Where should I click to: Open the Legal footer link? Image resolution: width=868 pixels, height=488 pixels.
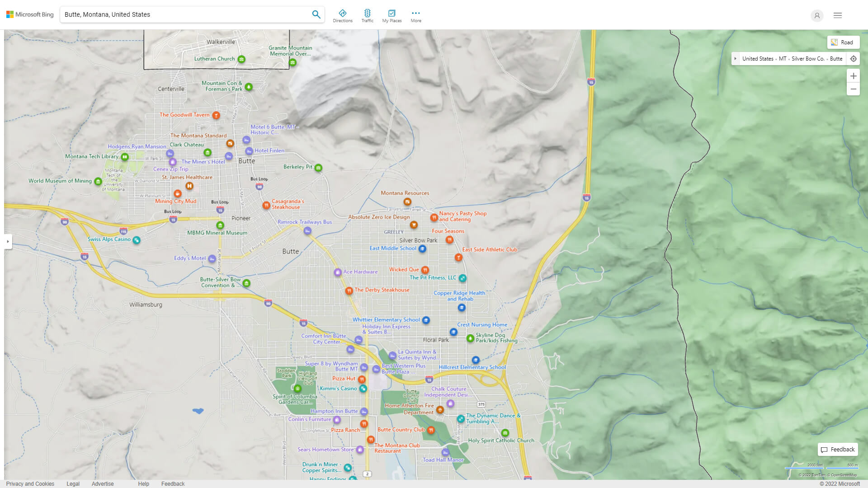(x=73, y=483)
